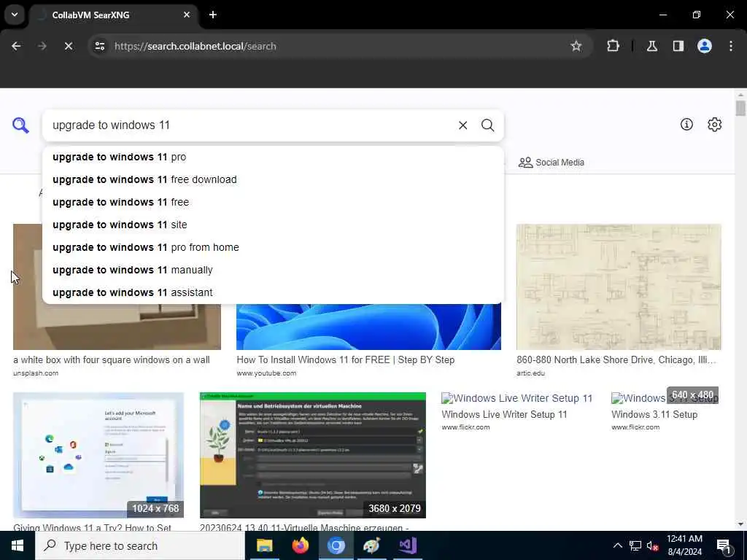Switch to Chrome taskbar icon
Screen dimensions: 747x560
(336, 545)
